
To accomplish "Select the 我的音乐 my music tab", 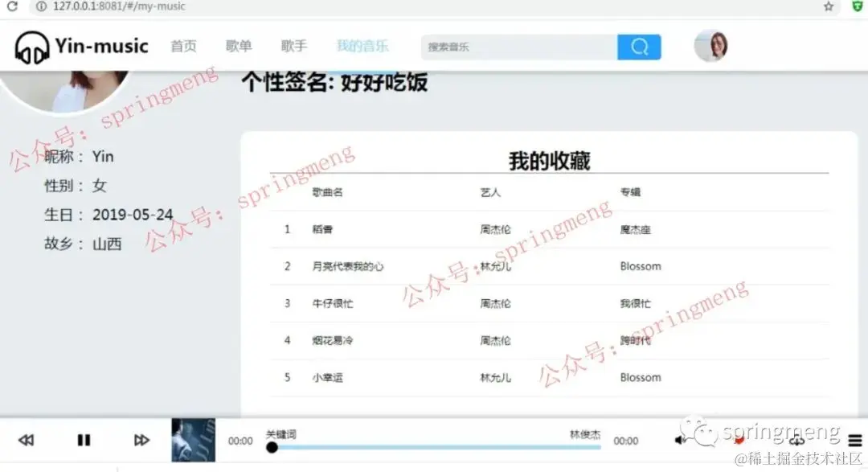I will pos(362,46).
